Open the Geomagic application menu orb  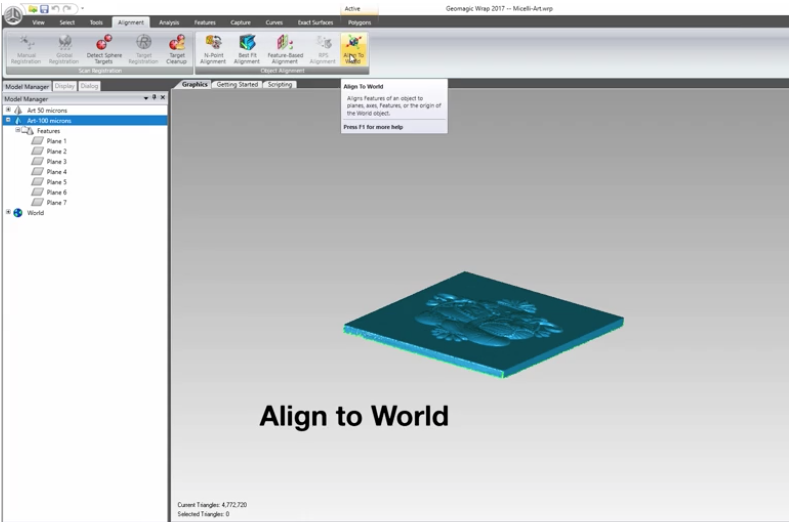click(x=13, y=15)
